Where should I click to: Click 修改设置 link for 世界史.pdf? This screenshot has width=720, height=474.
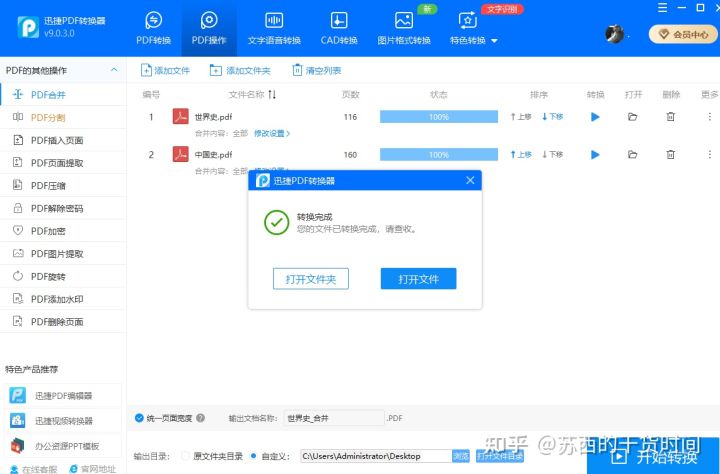pyautogui.click(x=272, y=133)
